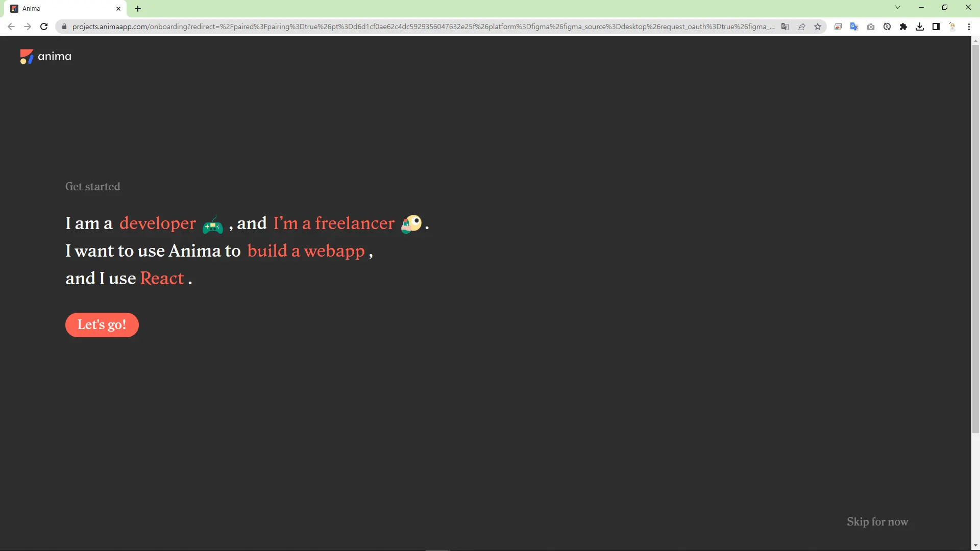The width and height of the screenshot is (980, 551).
Task: Toggle the browser side panel icon
Action: (x=936, y=27)
